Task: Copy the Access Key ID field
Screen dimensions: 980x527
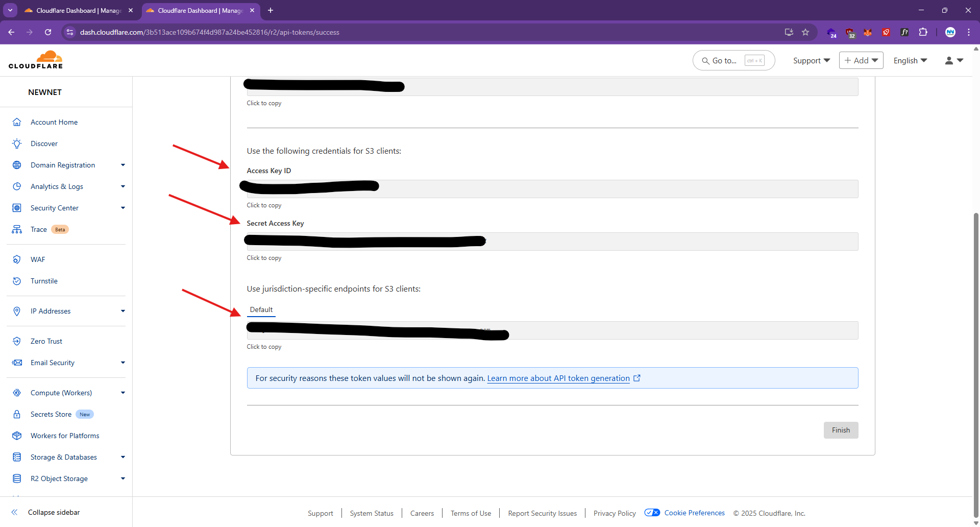Action: [x=552, y=189]
